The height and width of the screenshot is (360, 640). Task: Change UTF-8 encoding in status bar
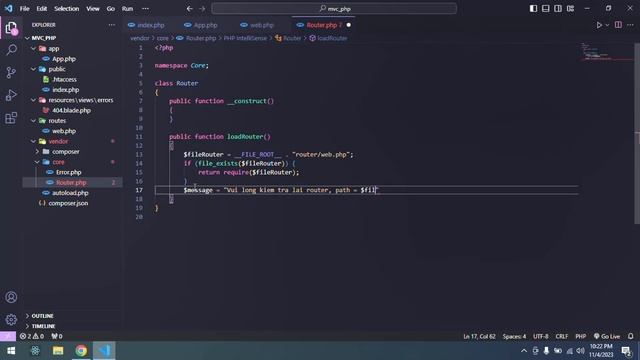pyautogui.click(x=540, y=336)
